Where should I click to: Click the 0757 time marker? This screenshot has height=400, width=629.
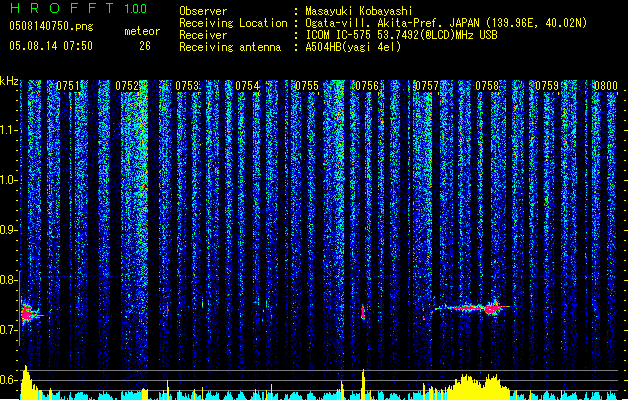point(427,86)
